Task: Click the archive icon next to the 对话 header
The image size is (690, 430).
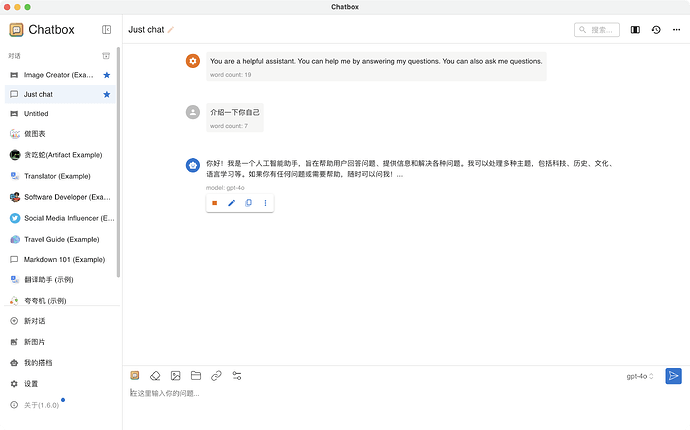Action: 106,56
